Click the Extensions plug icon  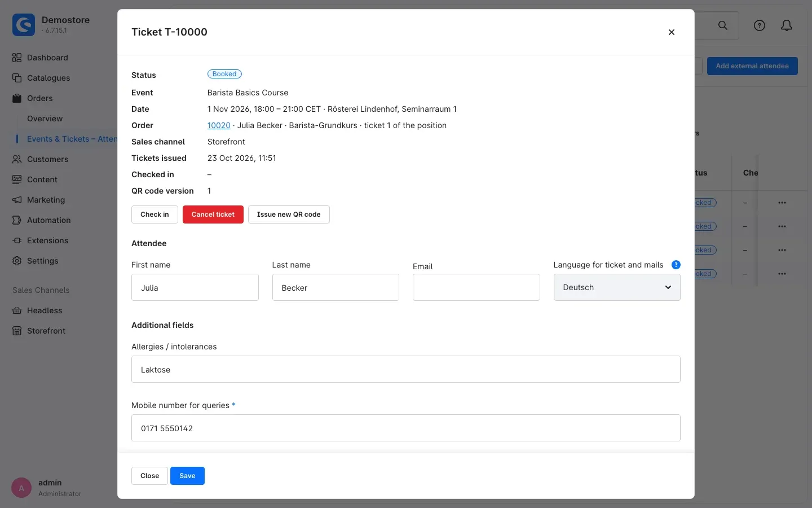(x=17, y=240)
